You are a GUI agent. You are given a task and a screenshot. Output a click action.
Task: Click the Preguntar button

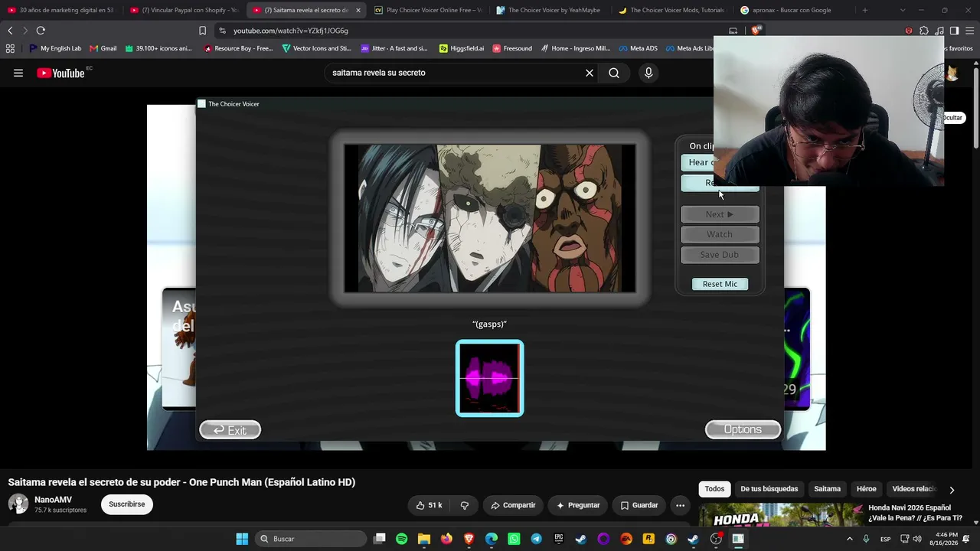click(x=578, y=505)
